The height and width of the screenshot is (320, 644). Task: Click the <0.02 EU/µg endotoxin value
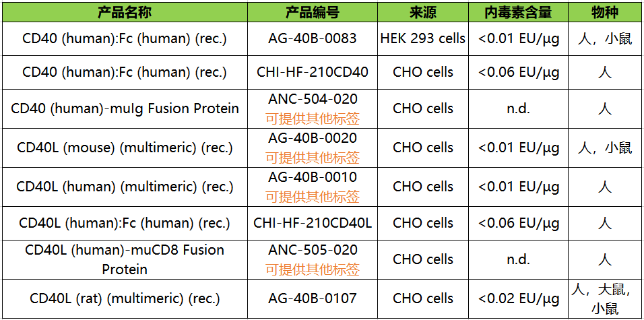pos(519,298)
